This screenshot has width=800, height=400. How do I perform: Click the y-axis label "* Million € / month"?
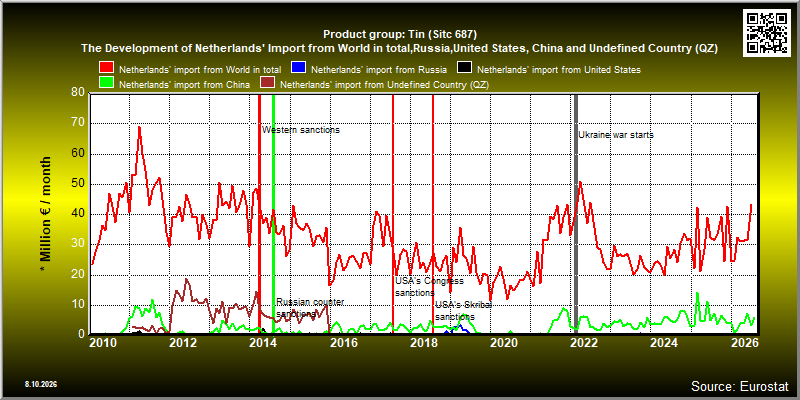[x=45, y=214]
